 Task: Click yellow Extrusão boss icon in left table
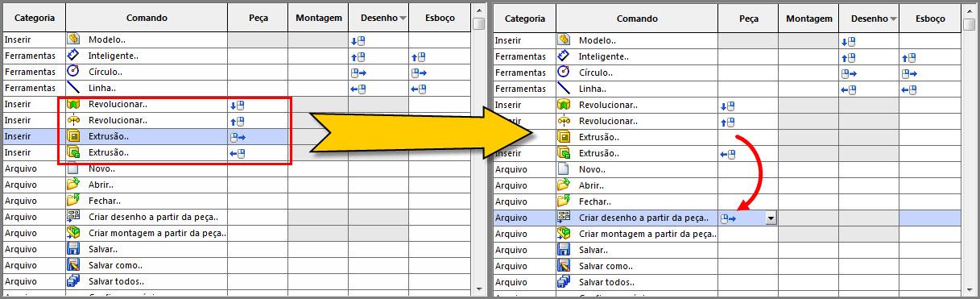[72, 136]
